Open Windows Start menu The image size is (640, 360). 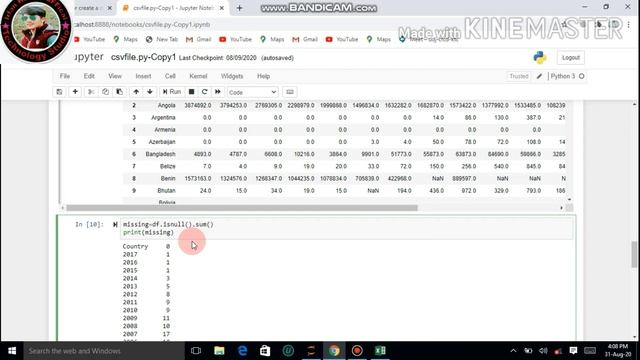tap(12, 351)
